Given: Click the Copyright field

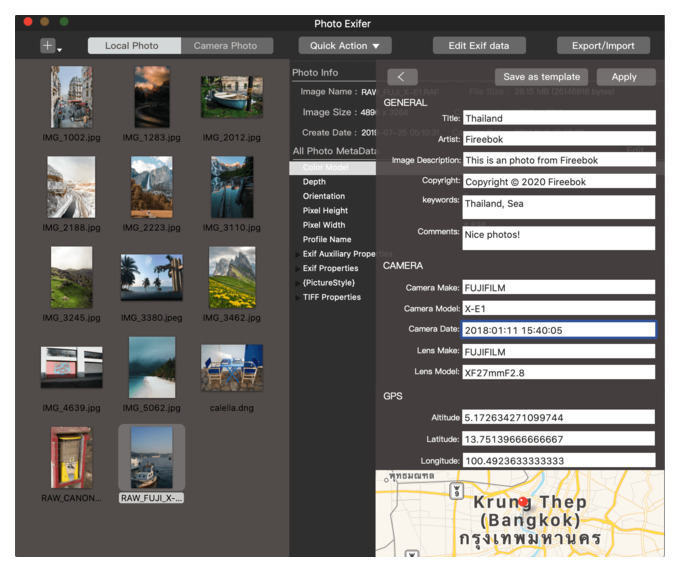Looking at the screenshot, I should 559,181.
